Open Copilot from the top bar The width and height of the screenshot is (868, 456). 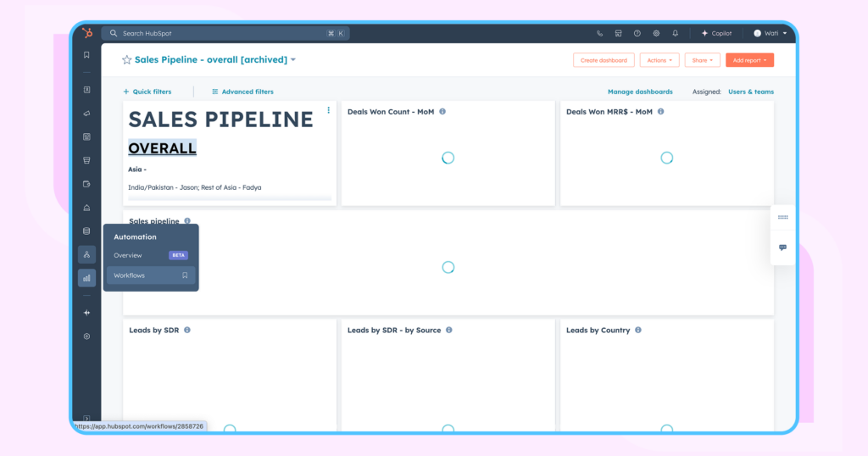point(716,33)
